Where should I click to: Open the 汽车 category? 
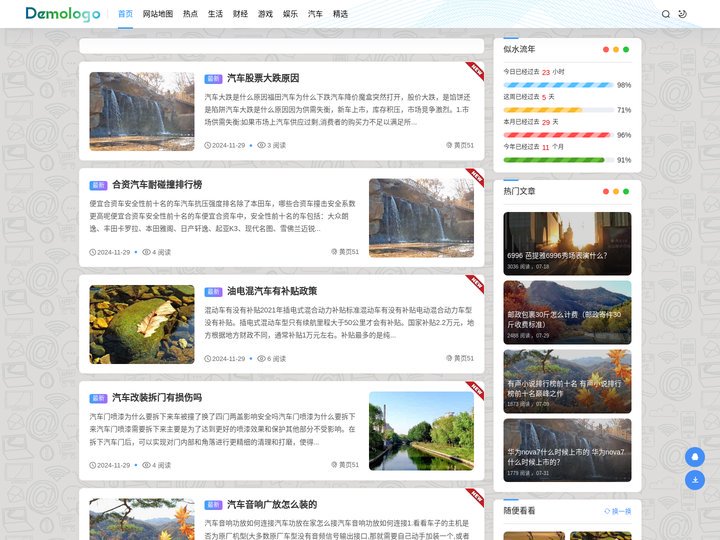pyautogui.click(x=315, y=14)
